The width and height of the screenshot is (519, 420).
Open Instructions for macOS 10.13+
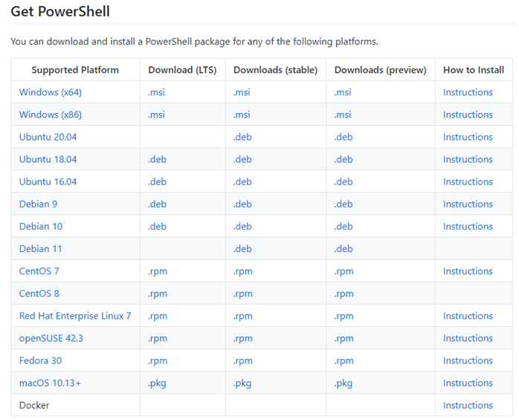click(x=468, y=383)
